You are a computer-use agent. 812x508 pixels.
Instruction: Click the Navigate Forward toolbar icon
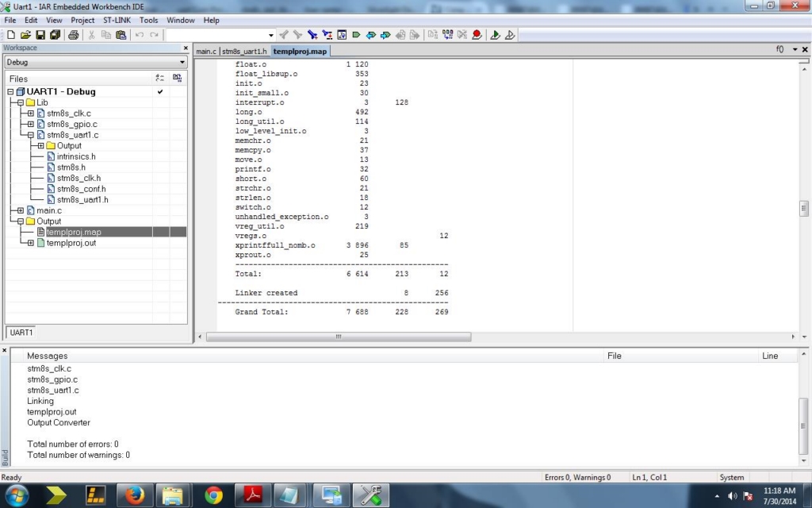(x=415, y=35)
